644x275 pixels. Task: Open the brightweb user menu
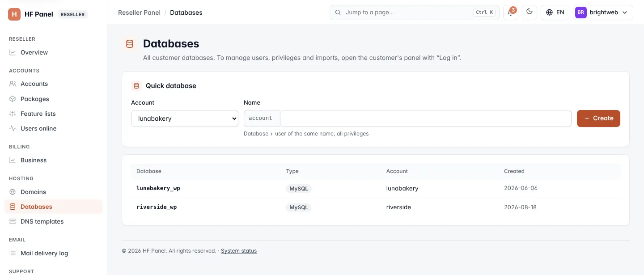tap(603, 13)
